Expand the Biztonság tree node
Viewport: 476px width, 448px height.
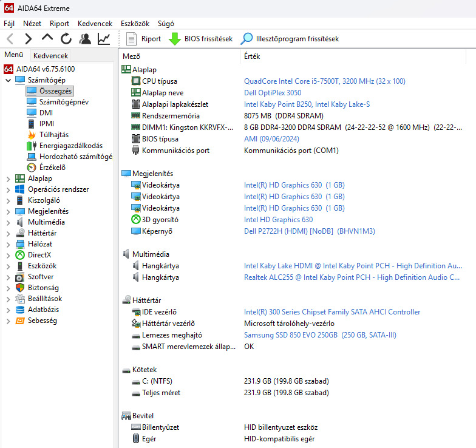coord(8,288)
